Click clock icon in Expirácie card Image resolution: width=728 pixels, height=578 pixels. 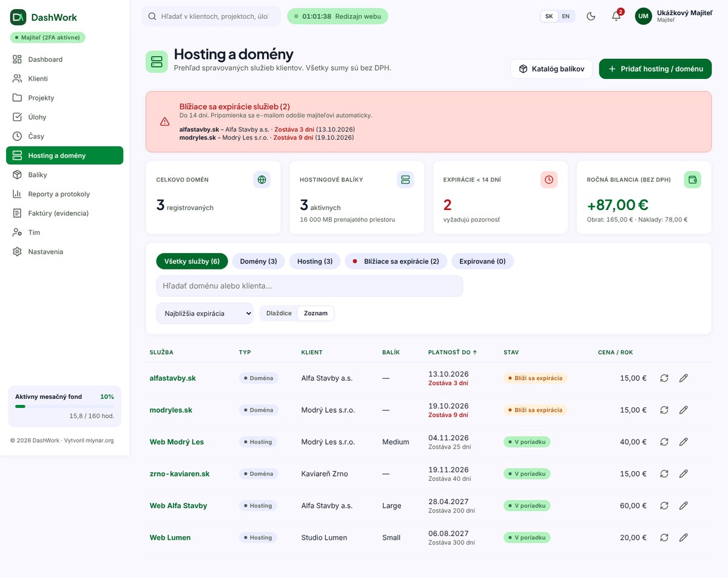click(x=549, y=180)
